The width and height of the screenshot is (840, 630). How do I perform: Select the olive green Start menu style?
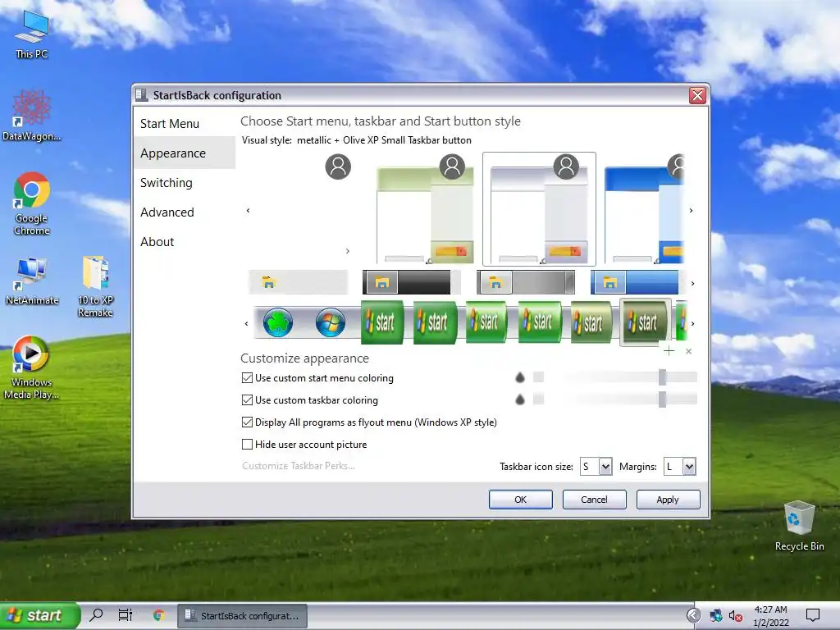point(426,209)
